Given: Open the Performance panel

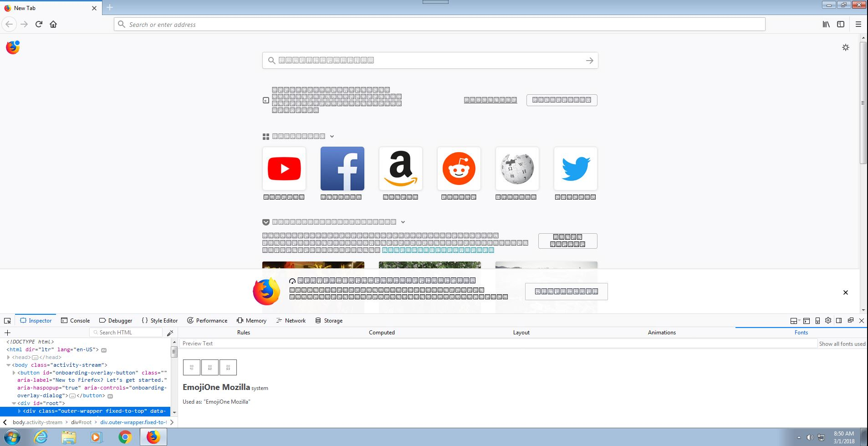Looking at the screenshot, I should (x=207, y=321).
